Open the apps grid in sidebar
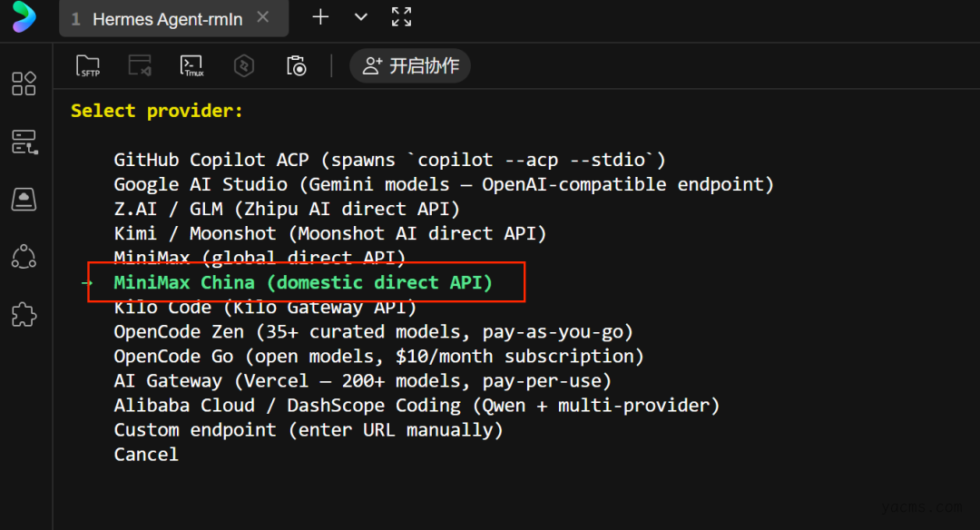 click(x=24, y=83)
